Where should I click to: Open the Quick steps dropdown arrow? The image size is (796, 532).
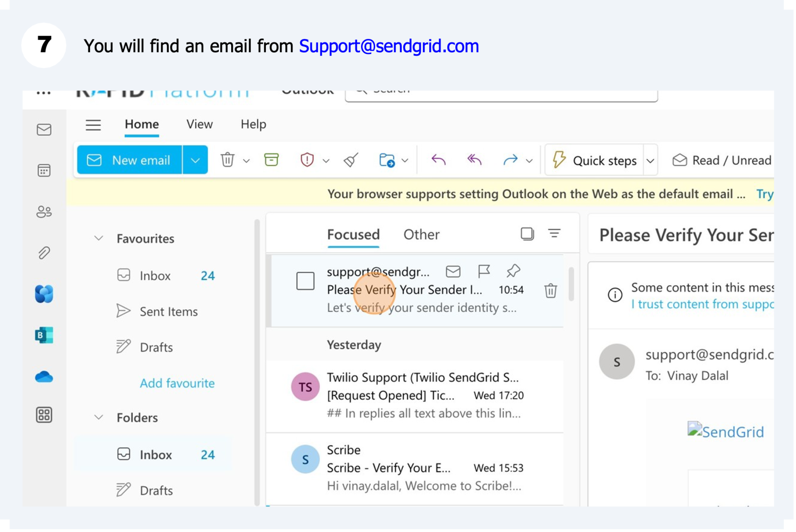point(651,161)
